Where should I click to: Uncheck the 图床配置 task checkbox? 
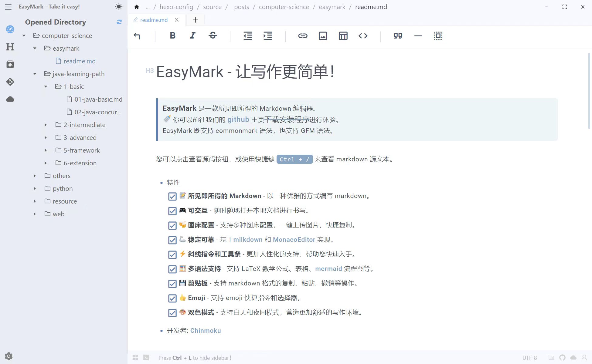tap(172, 225)
